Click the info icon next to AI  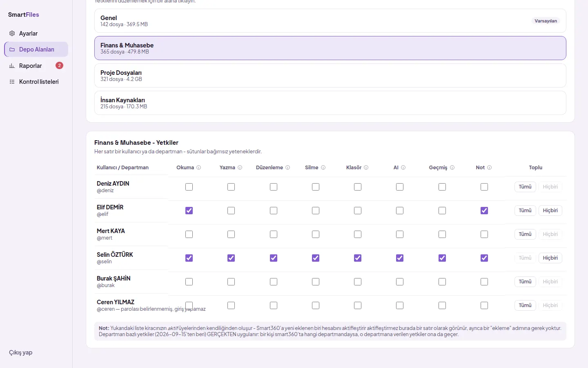coord(403,168)
